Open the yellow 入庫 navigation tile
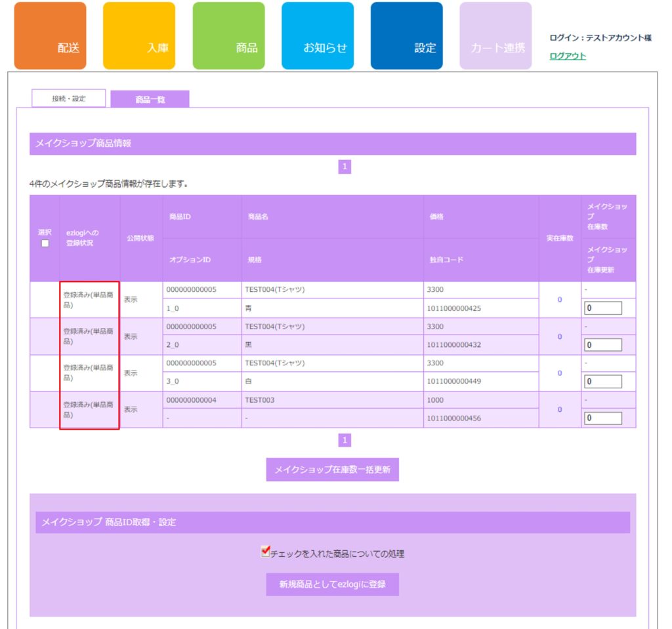672x629 pixels. coord(139,36)
